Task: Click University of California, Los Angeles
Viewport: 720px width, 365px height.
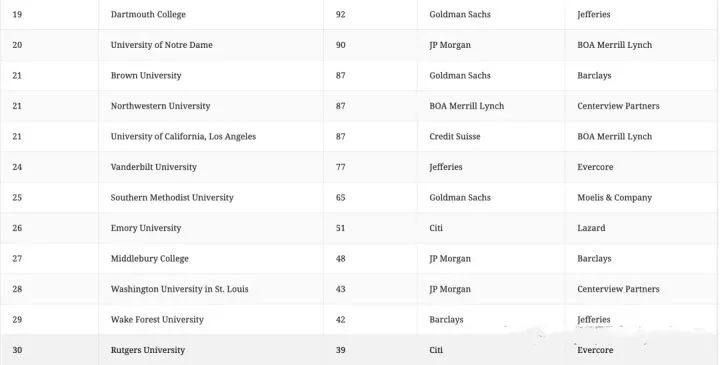Action: [183, 136]
